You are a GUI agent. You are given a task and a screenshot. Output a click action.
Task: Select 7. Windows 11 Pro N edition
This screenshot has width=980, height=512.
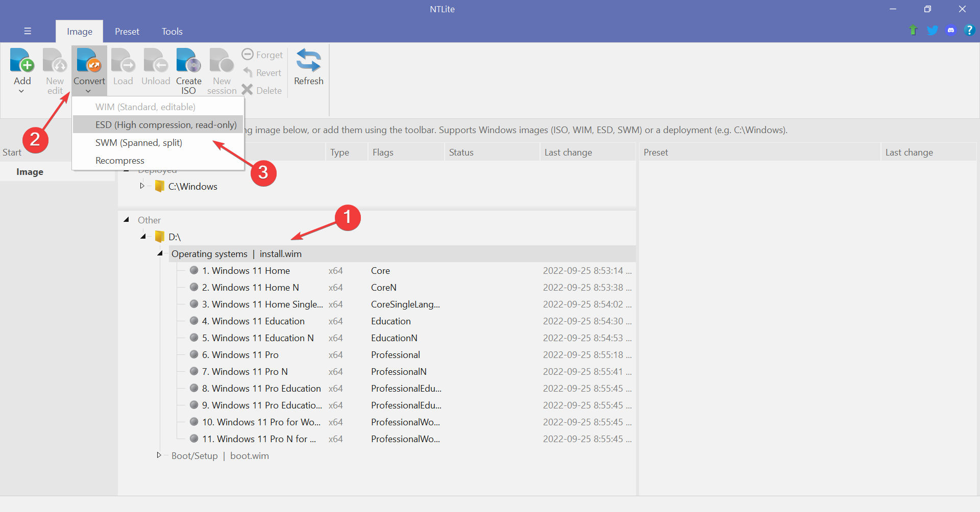(244, 372)
